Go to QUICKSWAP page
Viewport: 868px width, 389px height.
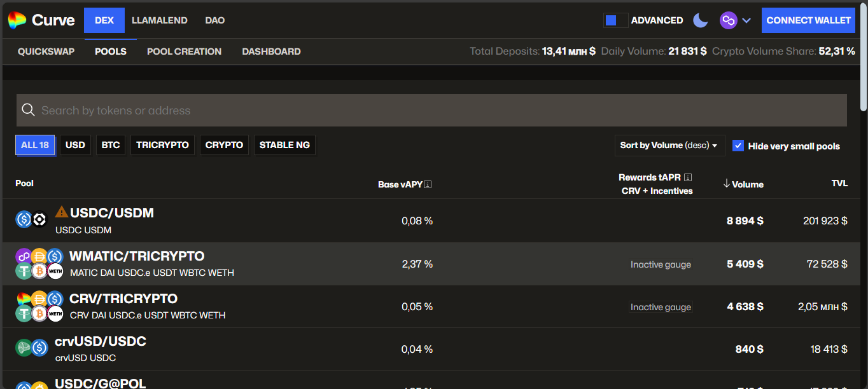pyautogui.click(x=46, y=51)
